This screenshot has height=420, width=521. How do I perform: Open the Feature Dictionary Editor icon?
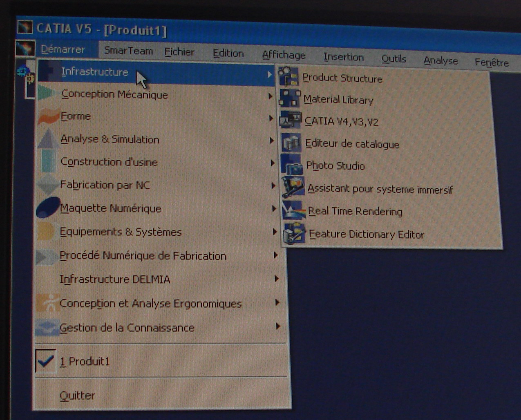(294, 233)
